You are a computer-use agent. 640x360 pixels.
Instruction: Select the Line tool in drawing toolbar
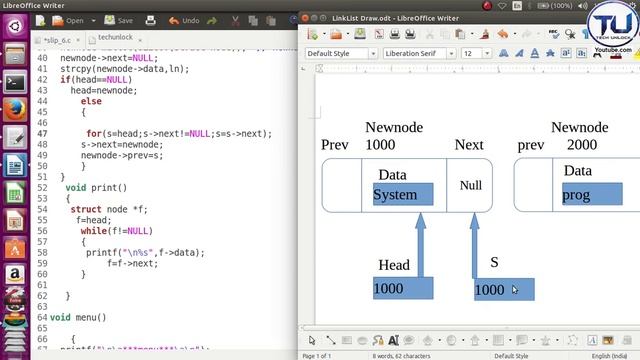331,340
